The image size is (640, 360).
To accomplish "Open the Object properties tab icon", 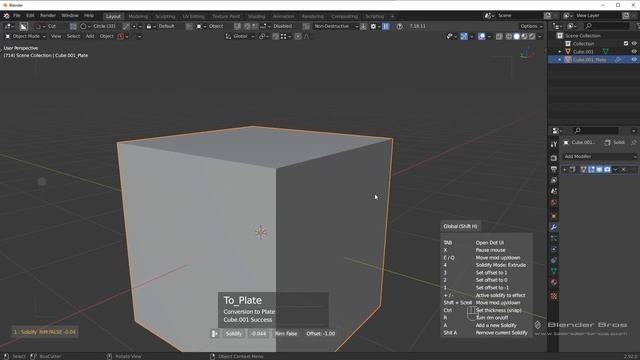I will [x=553, y=216].
